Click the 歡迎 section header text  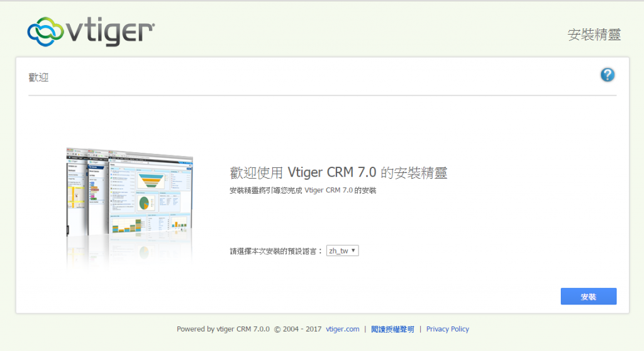point(38,77)
